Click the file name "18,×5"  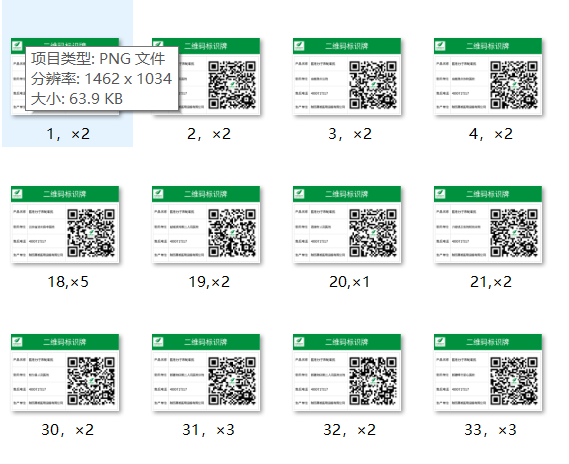(x=68, y=282)
